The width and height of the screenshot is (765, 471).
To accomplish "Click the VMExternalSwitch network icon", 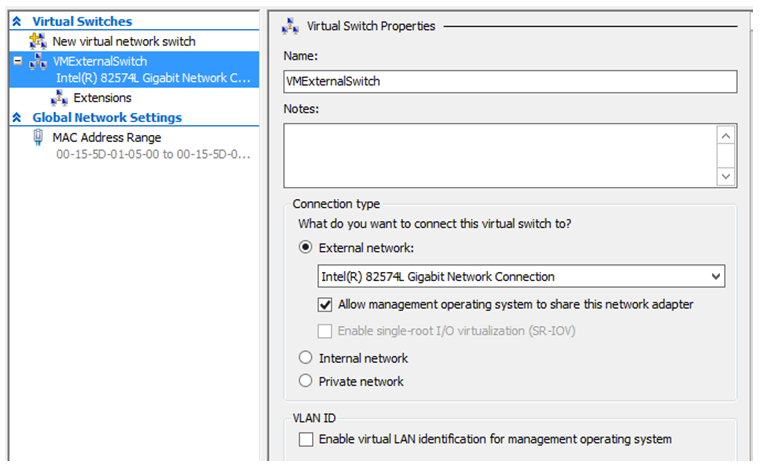I will pos(38,61).
